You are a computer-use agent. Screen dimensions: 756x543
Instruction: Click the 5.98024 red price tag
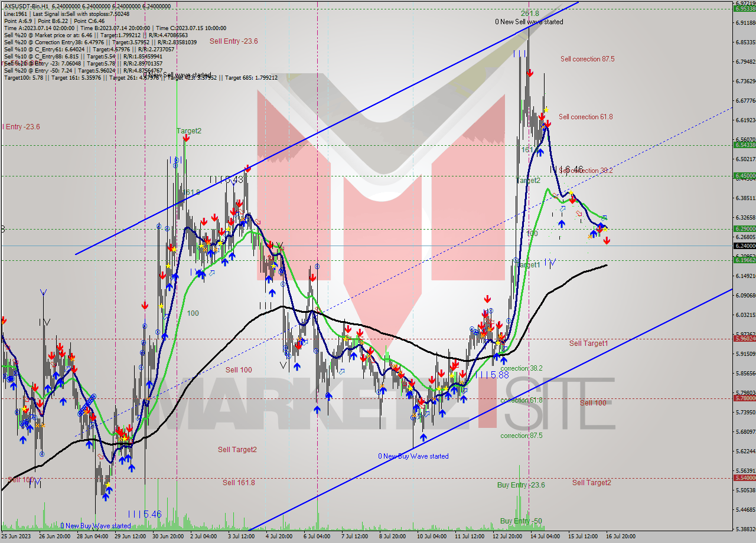(x=744, y=338)
